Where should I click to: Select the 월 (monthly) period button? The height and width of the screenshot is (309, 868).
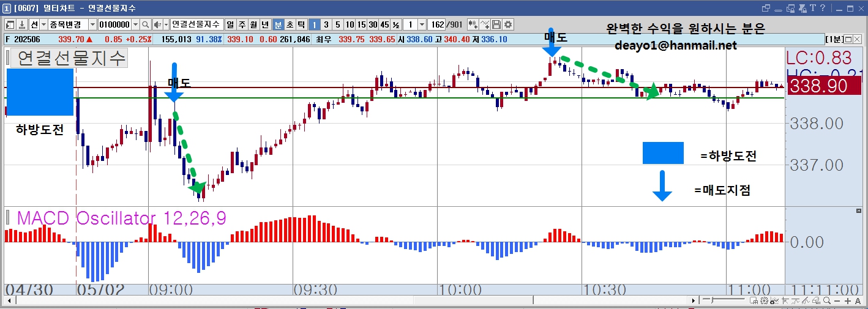point(253,24)
